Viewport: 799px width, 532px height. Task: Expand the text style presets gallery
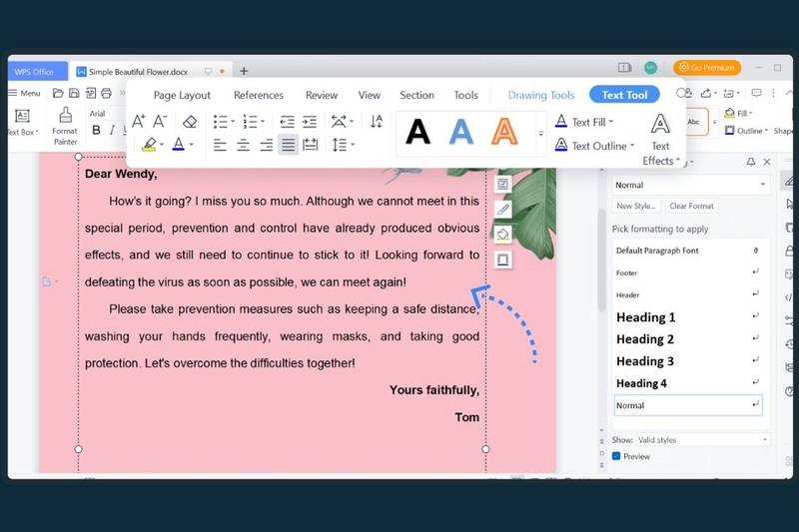click(x=540, y=134)
